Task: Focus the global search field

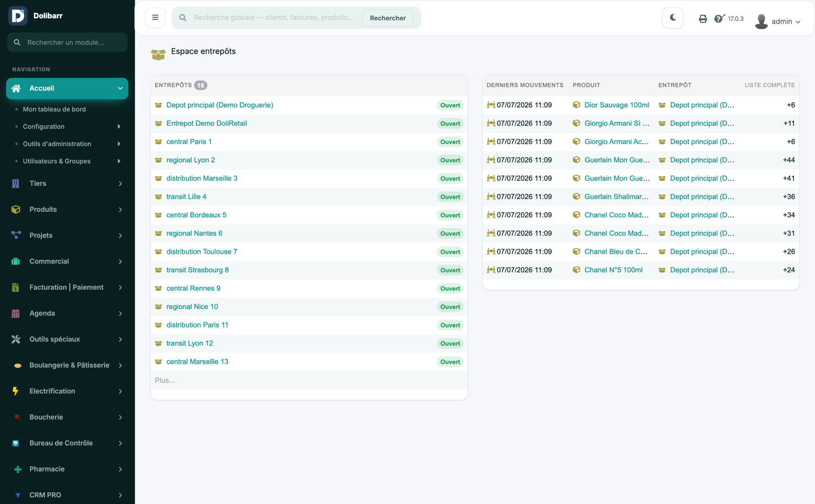Action: tap(274, 17)
